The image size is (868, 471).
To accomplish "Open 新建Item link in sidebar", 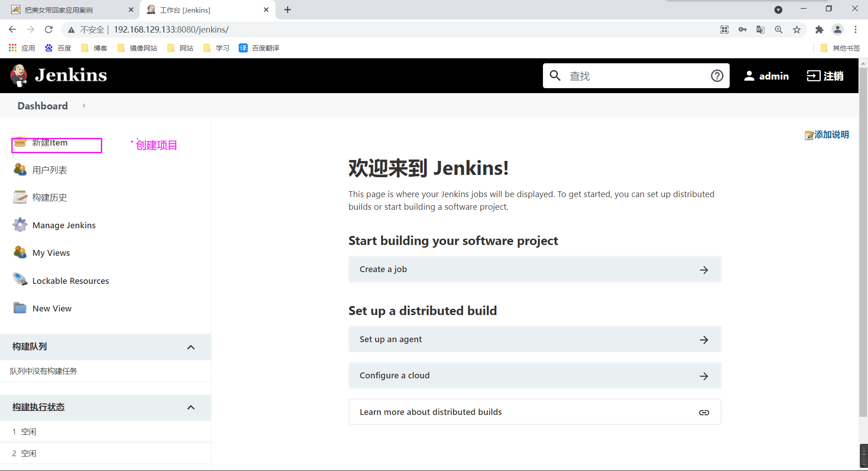I will pos(50,142).
